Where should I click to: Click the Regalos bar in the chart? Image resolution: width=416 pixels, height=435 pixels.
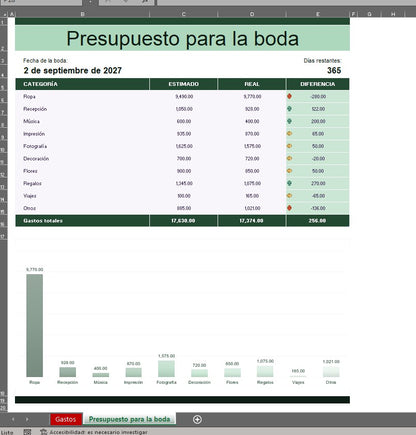[x=265, y=371]
